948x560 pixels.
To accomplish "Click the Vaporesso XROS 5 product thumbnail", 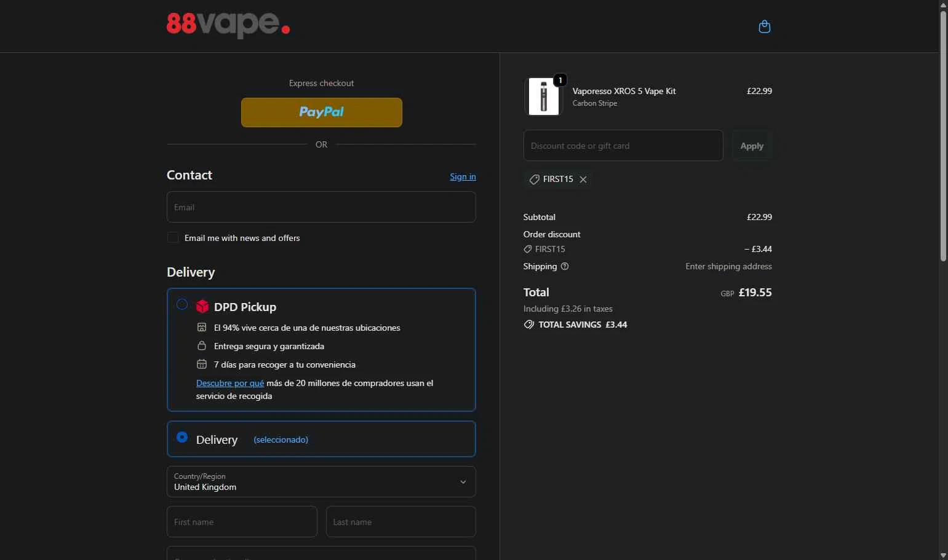I will pyautogui.click(x=544, y=97).
